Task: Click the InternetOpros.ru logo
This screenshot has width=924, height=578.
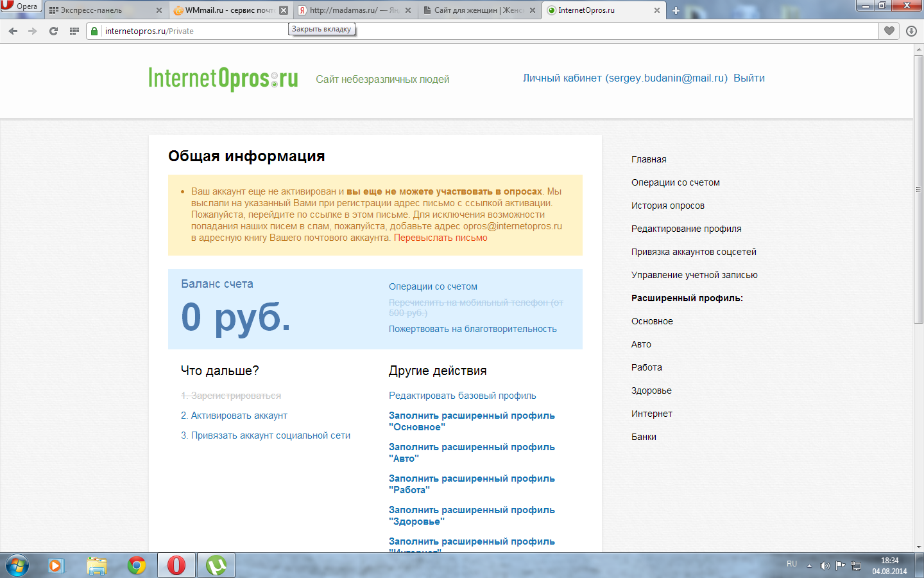Action: coord(223,79)
